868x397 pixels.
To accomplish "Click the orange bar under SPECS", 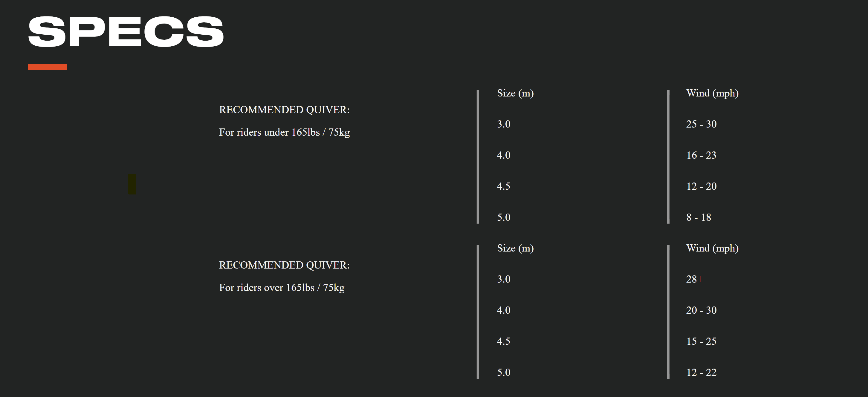I will [x=48, y=67].
